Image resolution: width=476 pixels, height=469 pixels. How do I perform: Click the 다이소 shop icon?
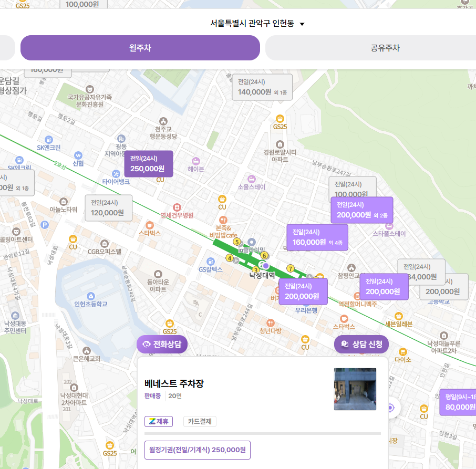click(x=403, y=351)
